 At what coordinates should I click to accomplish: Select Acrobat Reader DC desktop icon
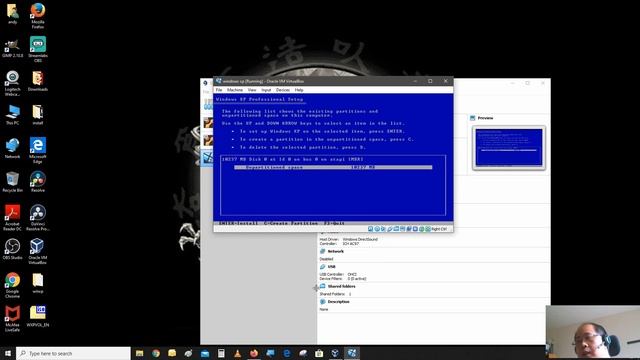click(13, 218)
